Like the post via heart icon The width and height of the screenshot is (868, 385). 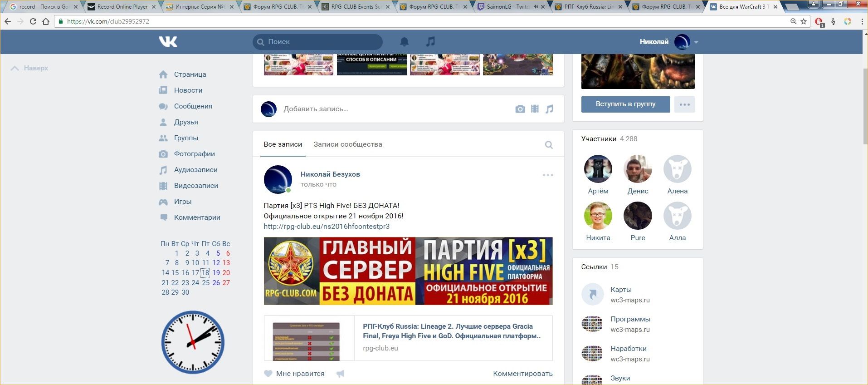click(268, 374)
